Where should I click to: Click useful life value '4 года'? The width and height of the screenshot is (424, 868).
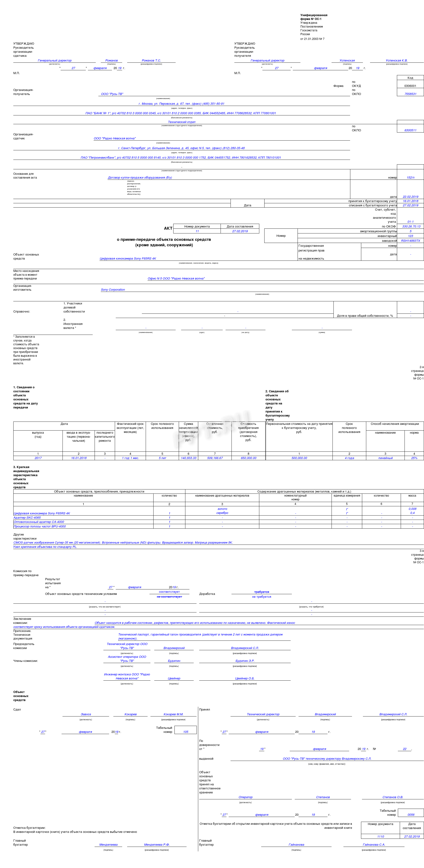(349, 458)
